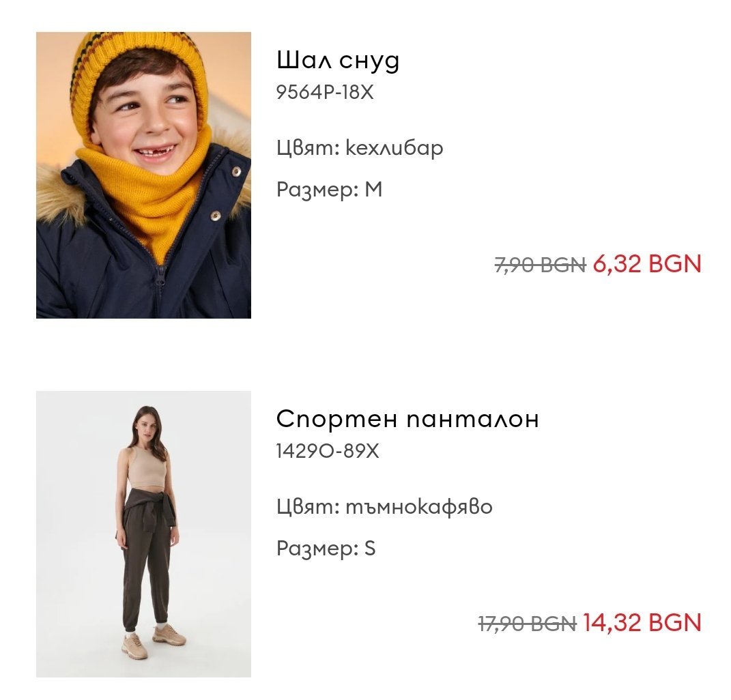731x700 pixels.
Task: Click the red 14,32 BGN sale price
Action: pos(642,623)
